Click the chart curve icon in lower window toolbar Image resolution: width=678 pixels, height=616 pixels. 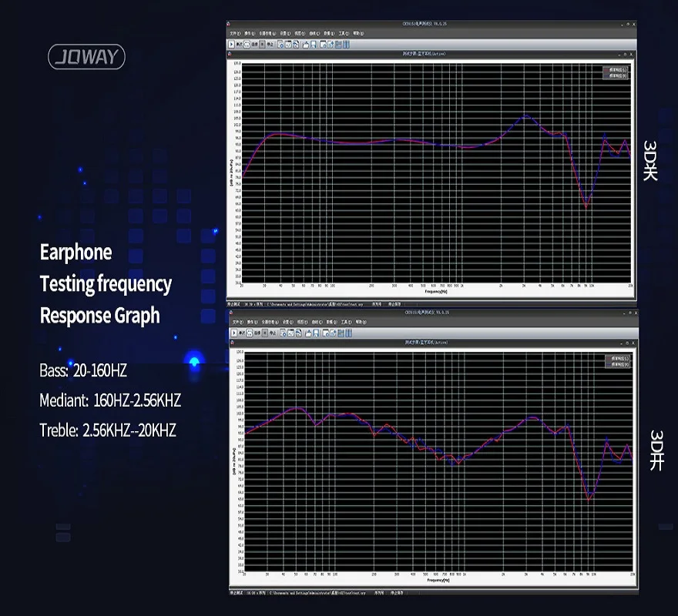pos(291,333)
